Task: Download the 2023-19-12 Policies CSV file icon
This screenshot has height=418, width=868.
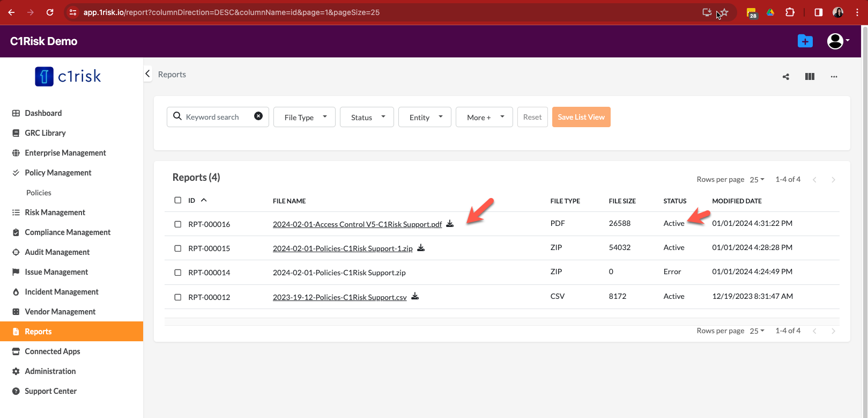Action: click(415, 296)
